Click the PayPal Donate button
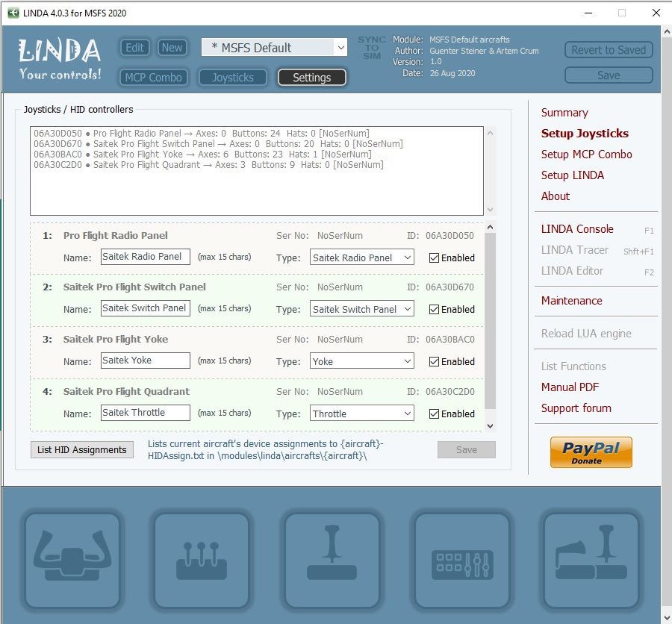Screen dimensions: 672x624 coord(591,452)
